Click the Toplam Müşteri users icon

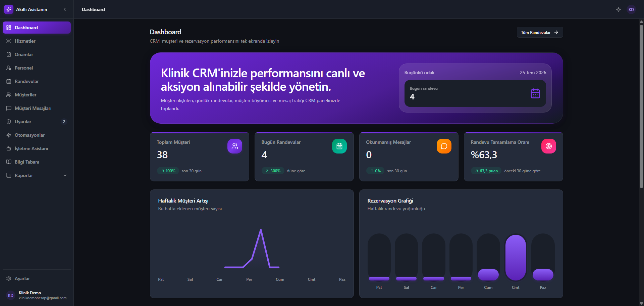point(235,146)
